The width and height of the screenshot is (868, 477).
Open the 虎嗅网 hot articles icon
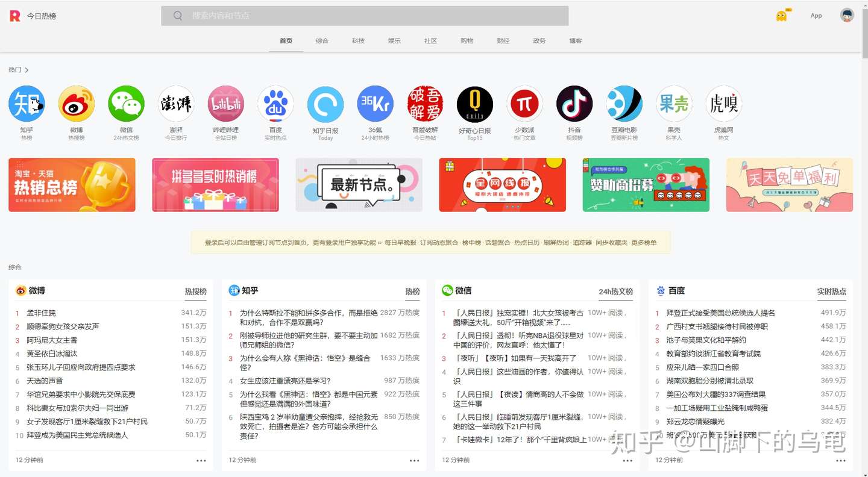pyautogui.click(x=724, y=104)
